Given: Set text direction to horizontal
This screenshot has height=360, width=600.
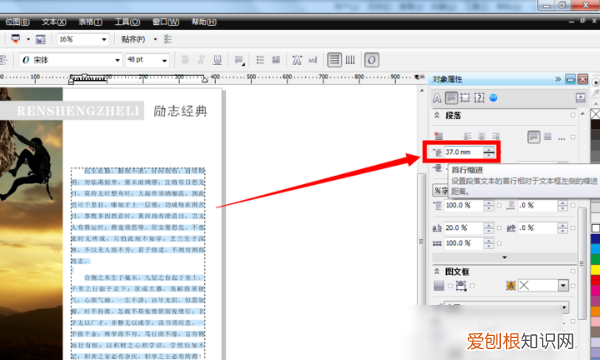Looking at the screenshot, I should 334,60.
